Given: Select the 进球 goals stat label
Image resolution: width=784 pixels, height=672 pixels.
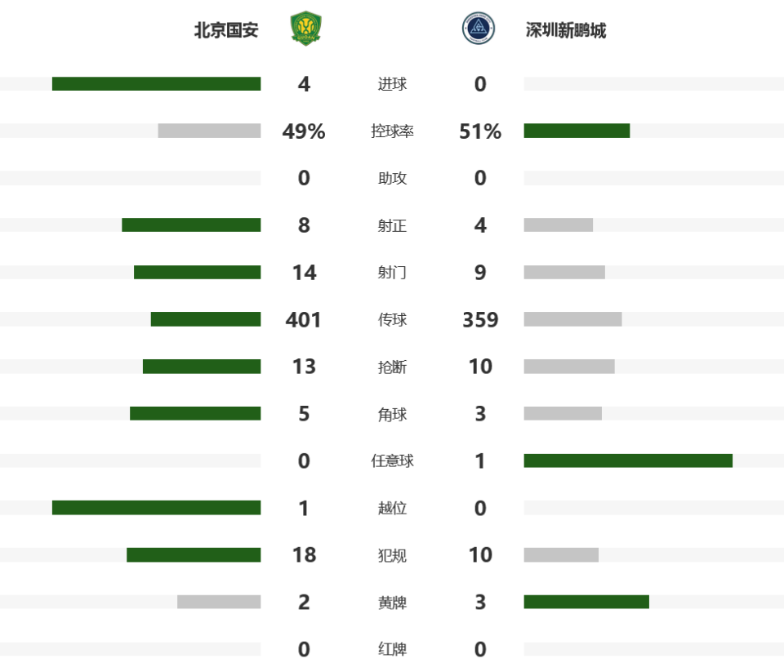Looking at the screenshot, I should [392, 84].
